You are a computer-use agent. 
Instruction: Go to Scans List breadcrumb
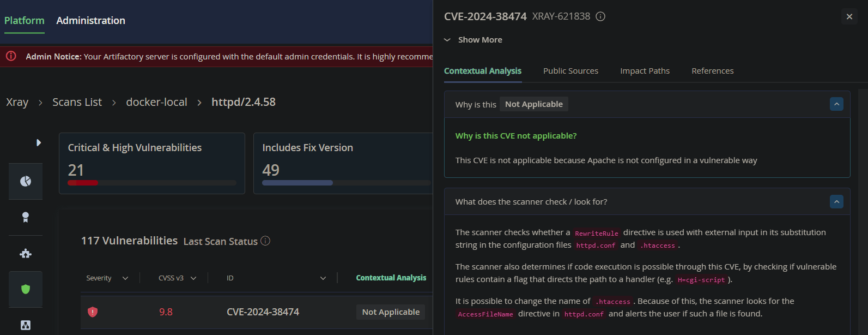point(77,102)
